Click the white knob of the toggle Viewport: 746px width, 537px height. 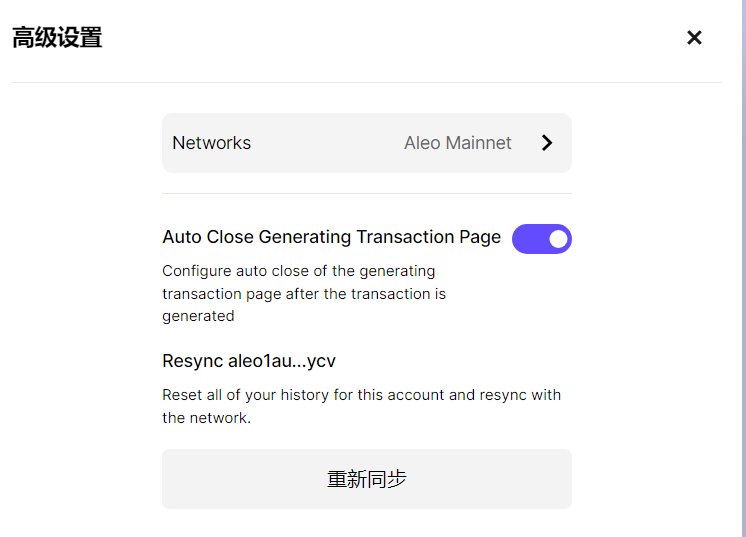tap(558, 239)
